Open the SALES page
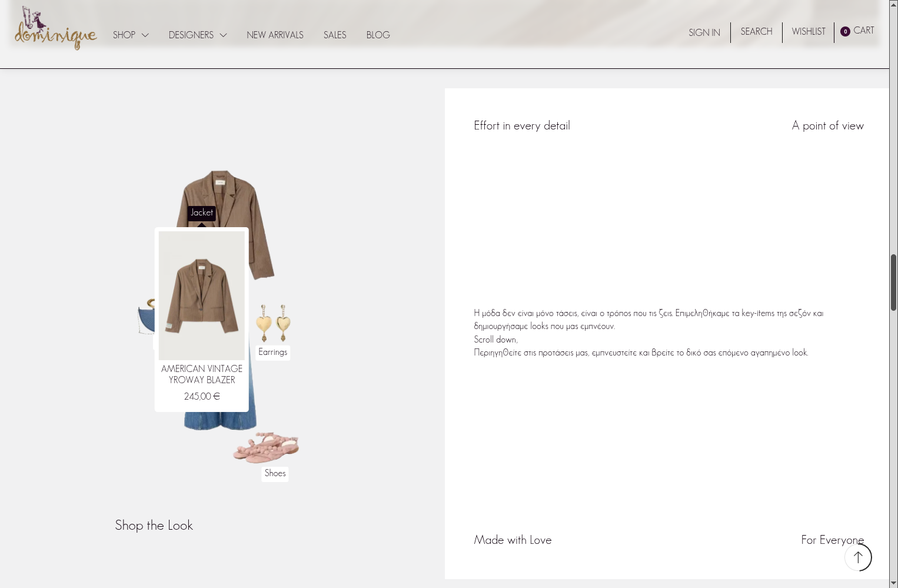Viewport: 898px width, 588px height. pos(335,35)
